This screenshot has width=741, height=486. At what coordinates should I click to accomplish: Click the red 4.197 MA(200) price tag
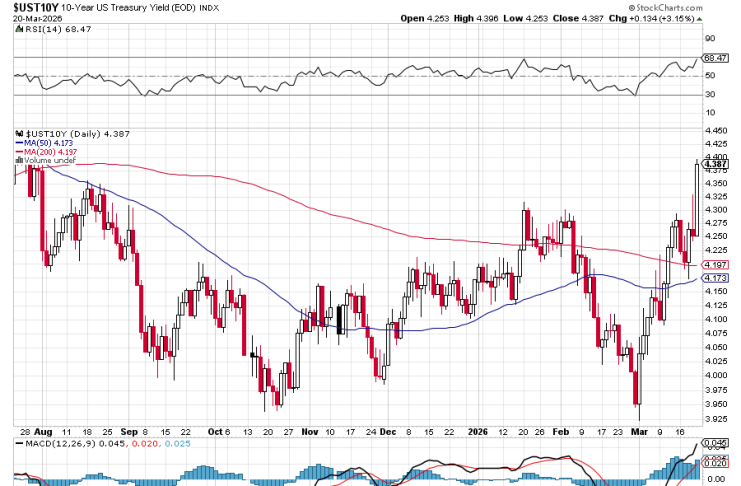coord(718,264)
